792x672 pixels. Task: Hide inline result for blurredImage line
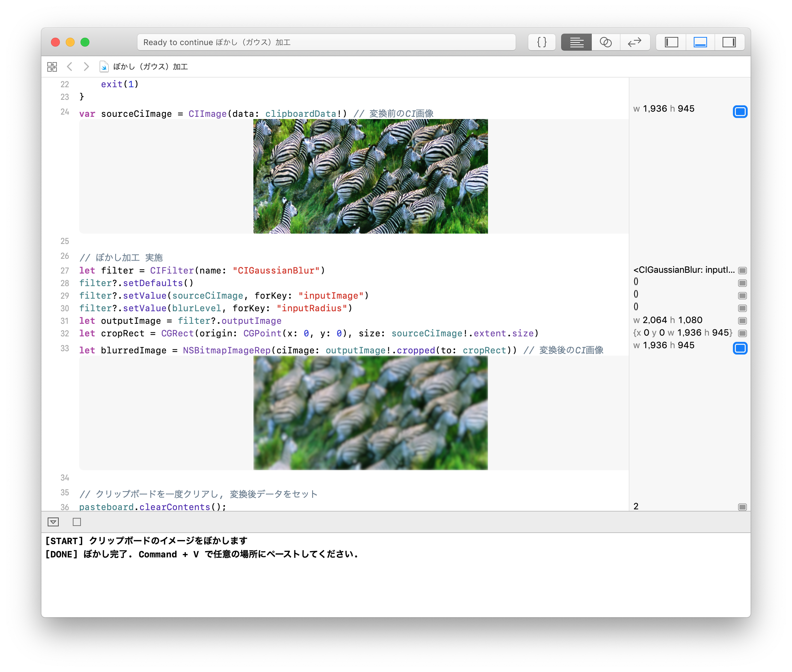pos(740,348)
